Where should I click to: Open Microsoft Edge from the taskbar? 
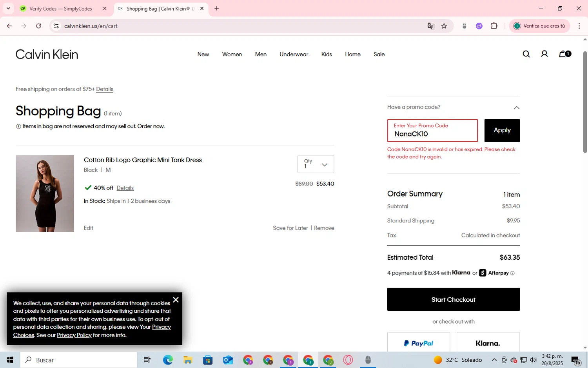pos(168,360)
